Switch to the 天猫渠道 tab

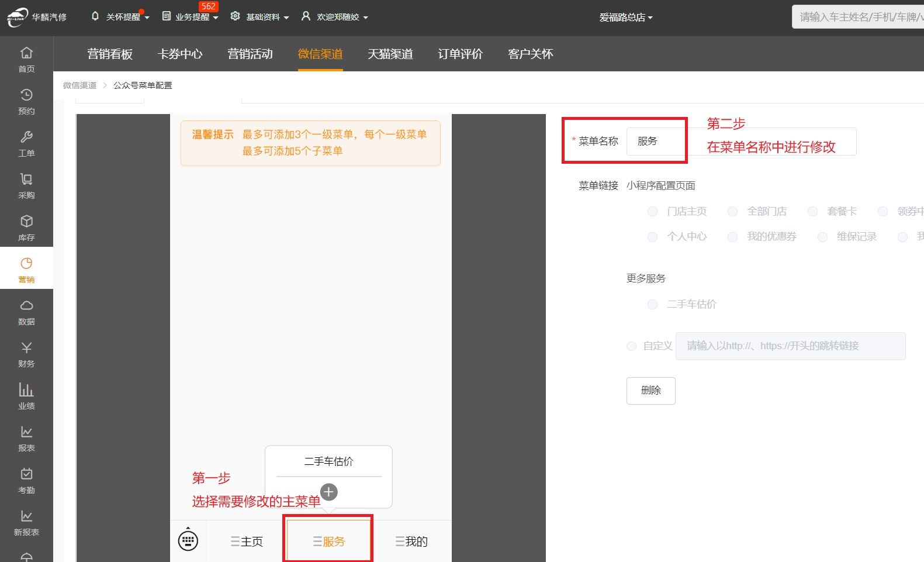[x=390, y=54]
